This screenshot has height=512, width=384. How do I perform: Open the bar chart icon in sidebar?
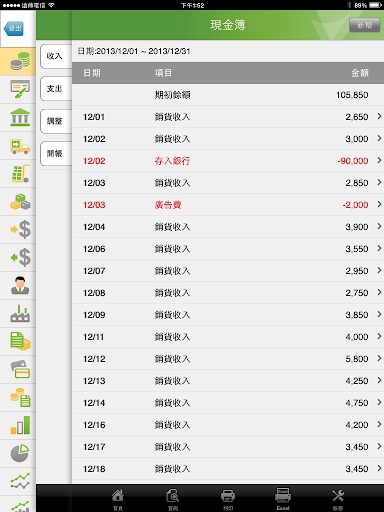(x=20, y=425)
